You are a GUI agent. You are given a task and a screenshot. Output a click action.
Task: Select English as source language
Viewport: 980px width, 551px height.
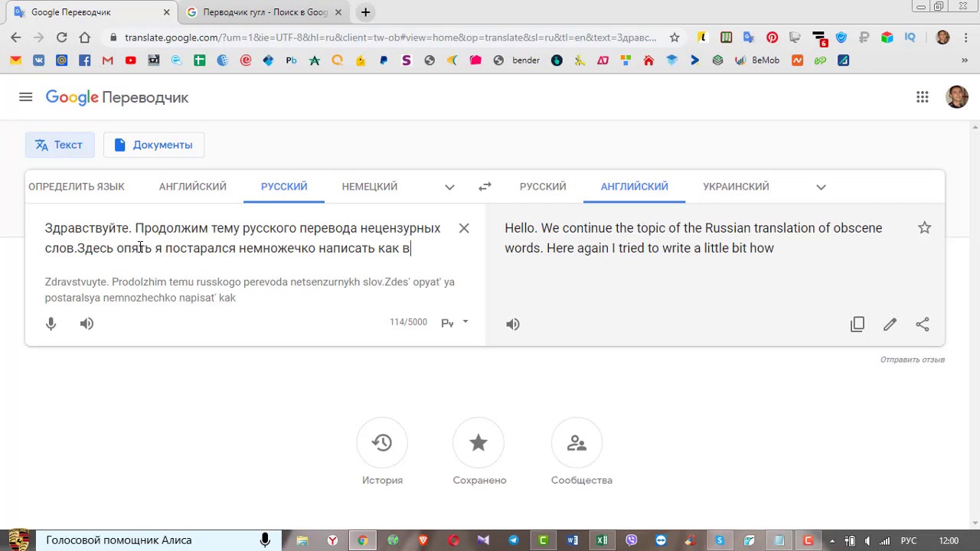click(x=193, y=187)
